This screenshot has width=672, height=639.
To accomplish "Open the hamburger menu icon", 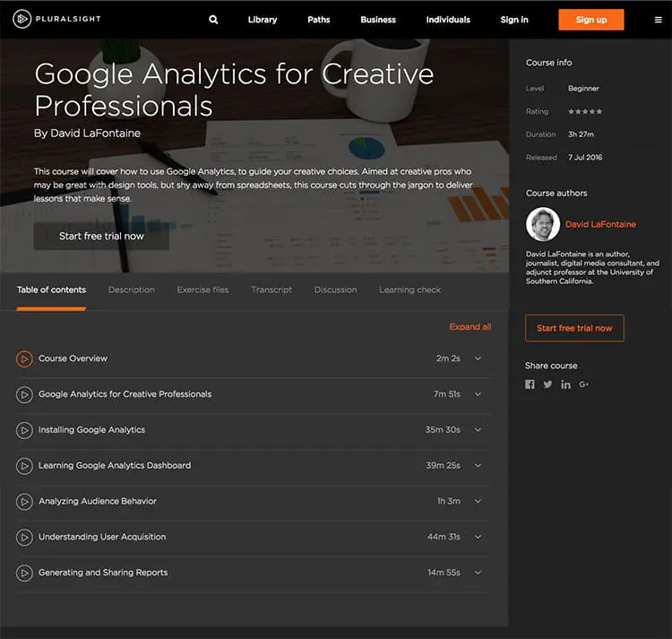I will point(659,20).
